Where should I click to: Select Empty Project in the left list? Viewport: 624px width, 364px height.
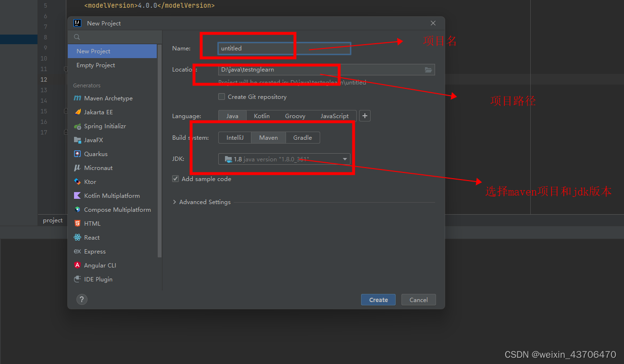click(112, 65)
